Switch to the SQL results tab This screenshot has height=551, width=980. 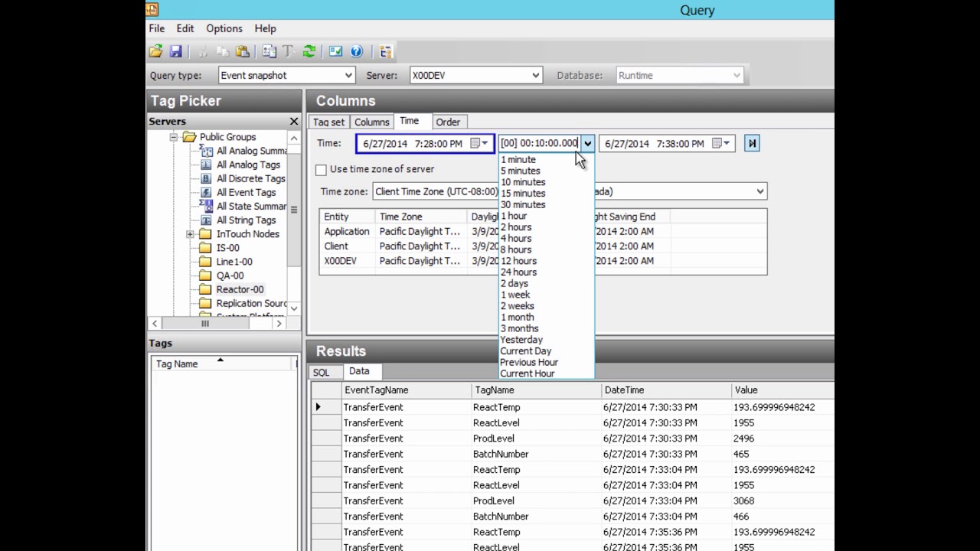pyautogui.click(x=321, y=372)
